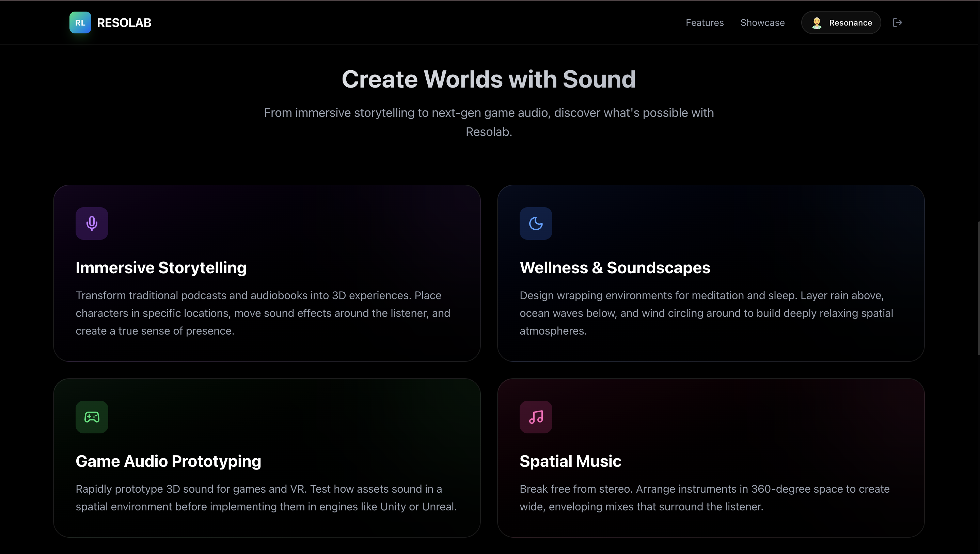Viewport: 980px width, 554px height.
Task: Click the user avatar in the Resonance pill
Action: 817,23
